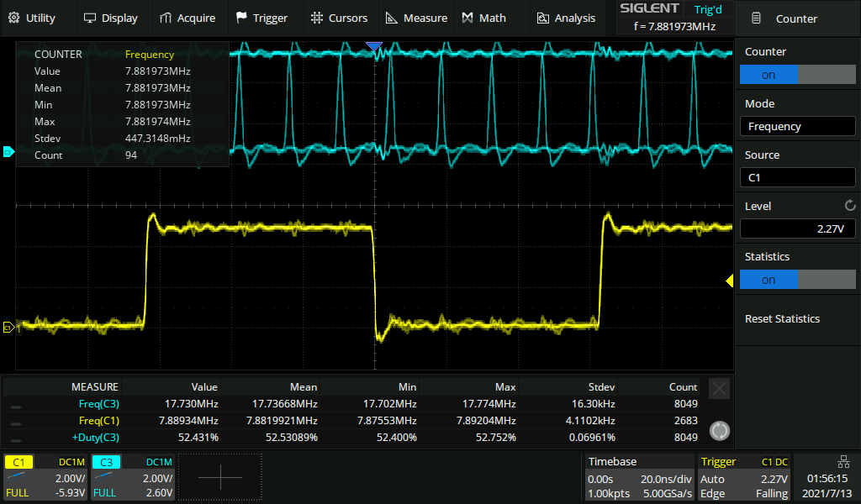861x504 pixels.
Task: Click the 52.752% max cell
Action: click(x=496, y=438)
